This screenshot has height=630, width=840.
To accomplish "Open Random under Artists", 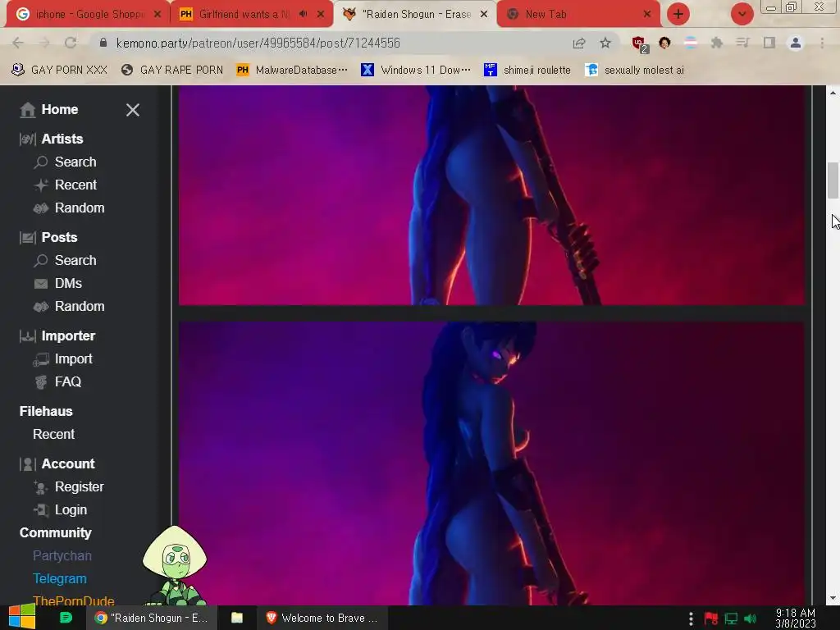I will 80,208.
